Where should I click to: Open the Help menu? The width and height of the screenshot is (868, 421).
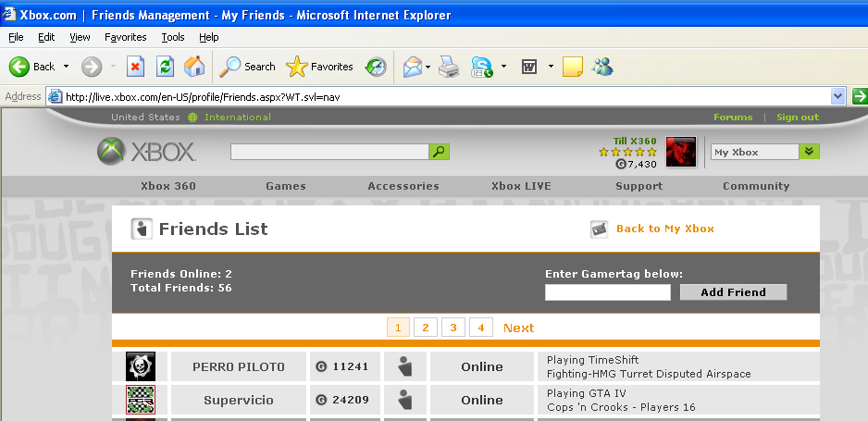coord(209,37)
